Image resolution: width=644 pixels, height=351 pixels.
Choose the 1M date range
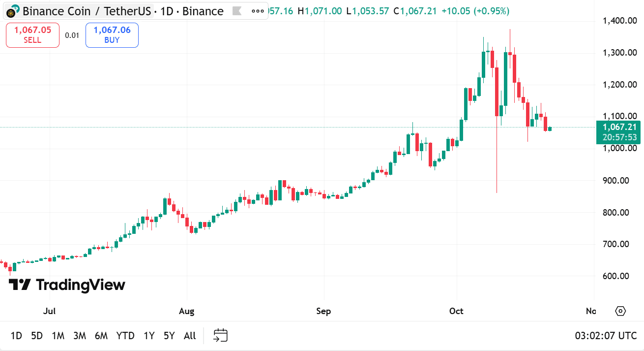click(58, 336)
